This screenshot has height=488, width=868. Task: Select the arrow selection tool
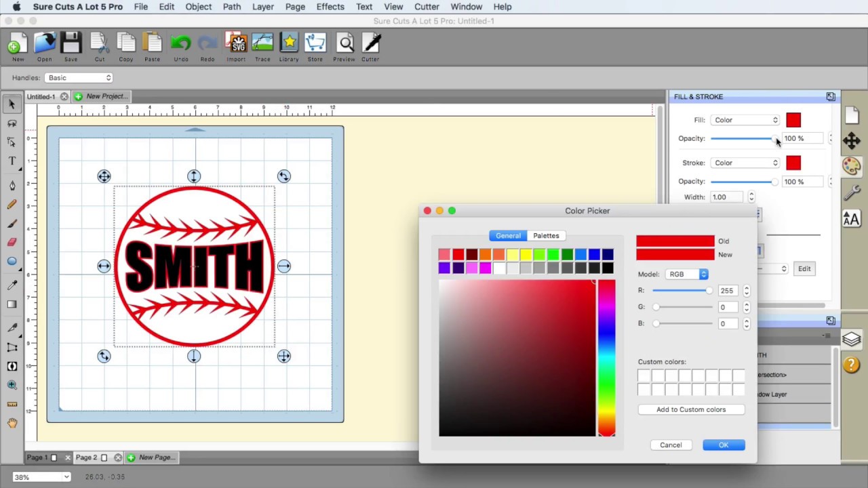point(12,104)
